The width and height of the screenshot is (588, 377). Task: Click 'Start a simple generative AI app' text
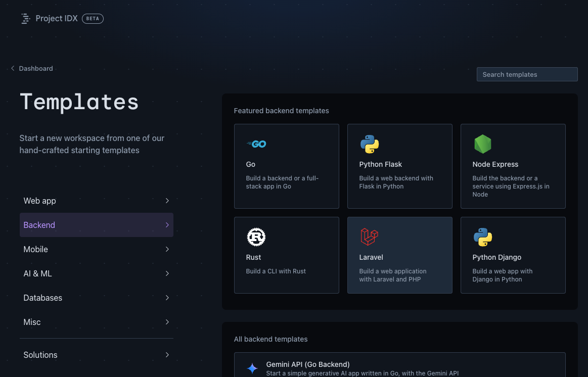362,373
